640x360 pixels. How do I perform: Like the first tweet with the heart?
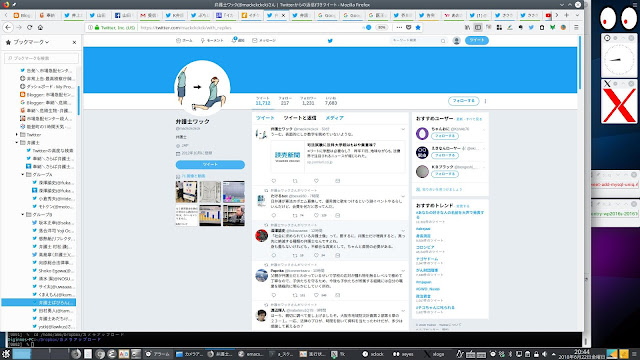[316, 181]
